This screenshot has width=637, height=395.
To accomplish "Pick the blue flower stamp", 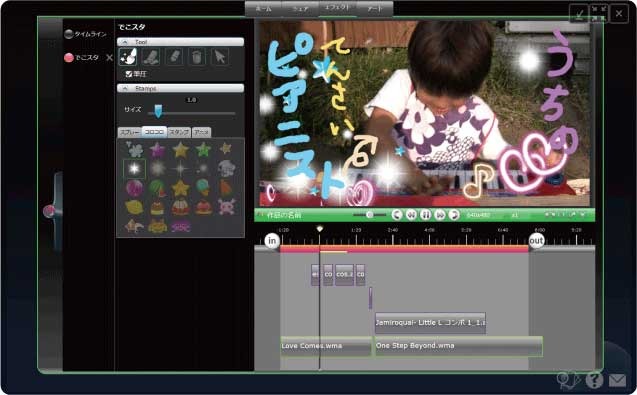I will 134,150.
